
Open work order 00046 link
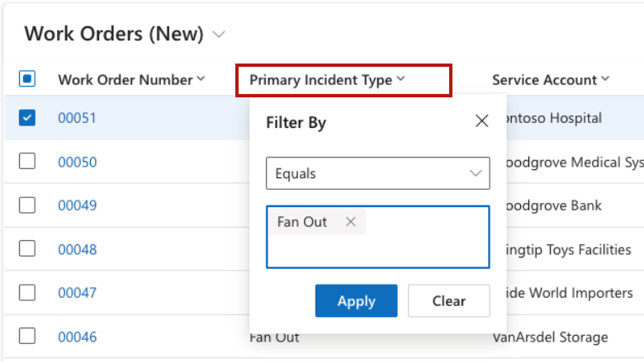77,337
